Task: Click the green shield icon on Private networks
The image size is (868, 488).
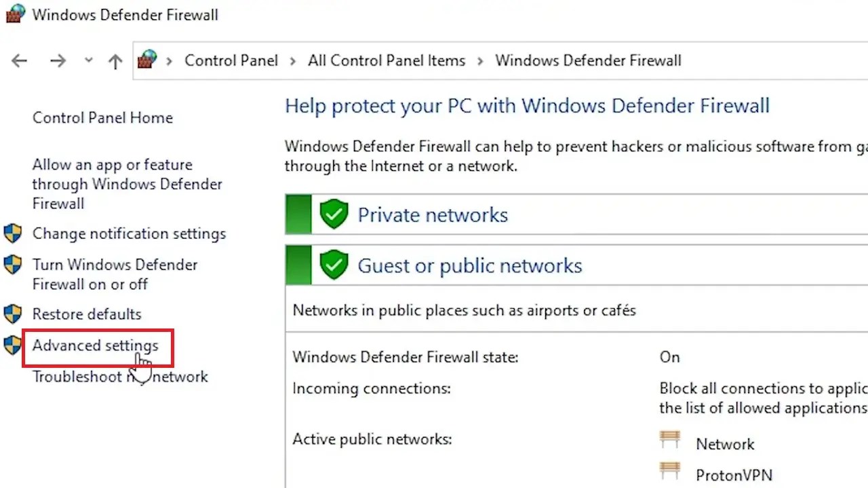Action: click(x=334, y=214)
